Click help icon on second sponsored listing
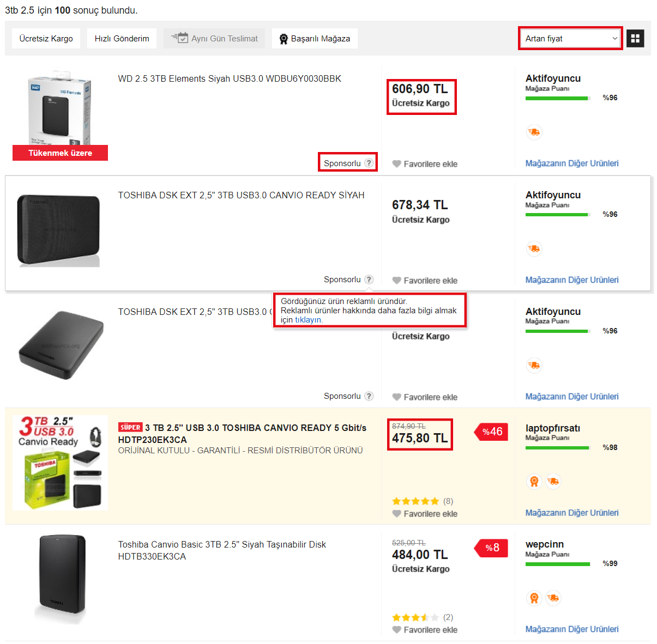The width and height of the screenshot is (657, 644). point(369,280)
